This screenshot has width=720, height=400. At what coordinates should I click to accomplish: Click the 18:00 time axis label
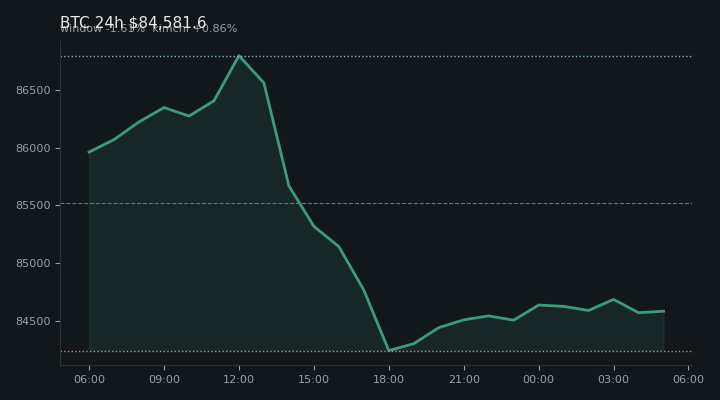click(x=388, y=379)
